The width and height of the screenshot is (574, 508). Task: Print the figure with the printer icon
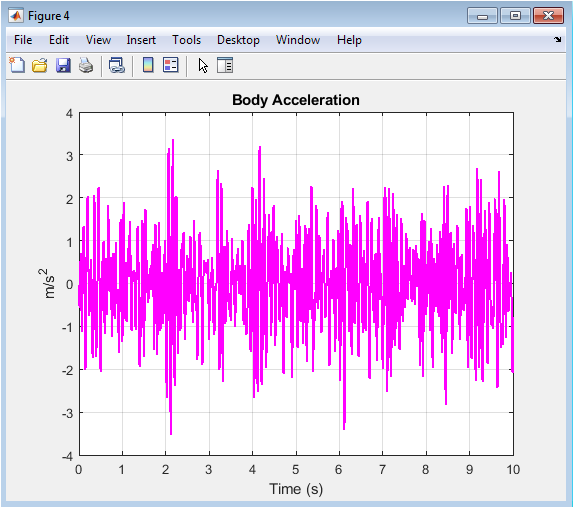(86, 66)
